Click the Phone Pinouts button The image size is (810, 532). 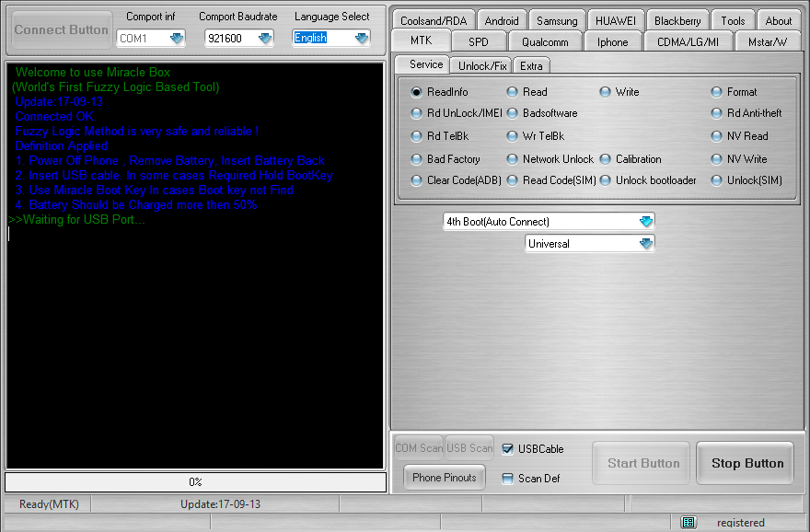click(445, 478)
